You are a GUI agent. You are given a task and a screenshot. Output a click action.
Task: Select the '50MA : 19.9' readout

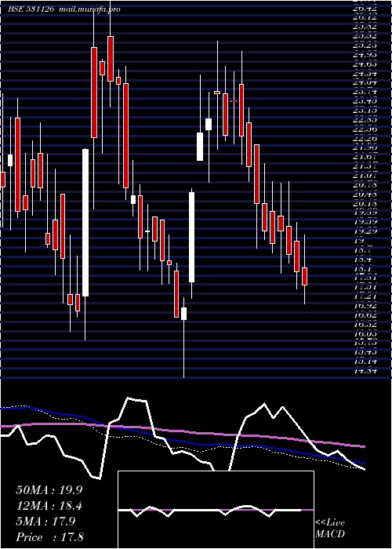[x=50, y=489]
